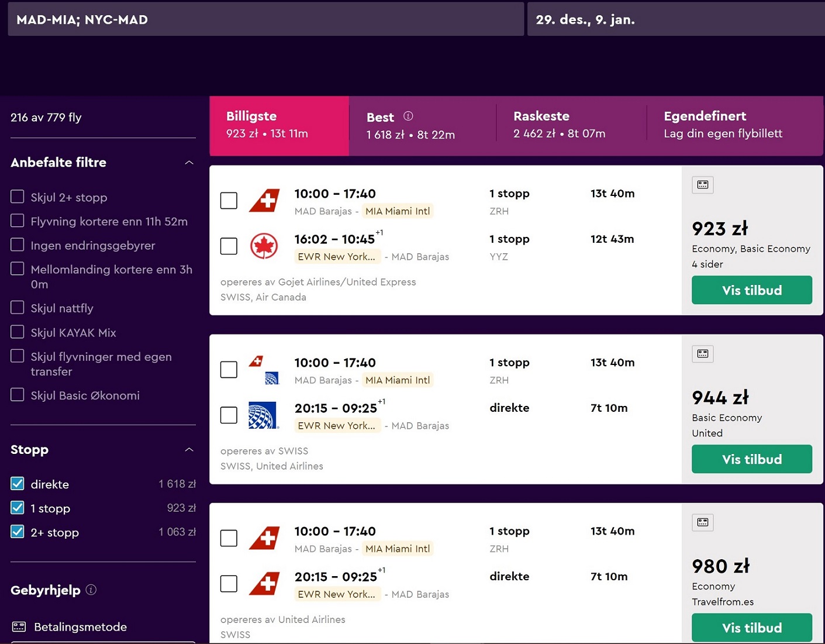
Task: Collapse the Stopp filter section
Action: [189, 450]
